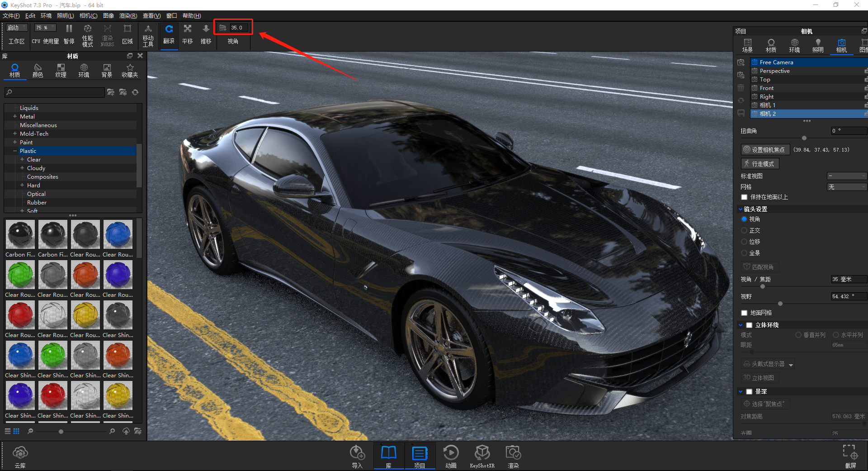The height and width of the screenshot is (471, 868).
Task: Collapse the 镜头设置 section
Action: click(x=741, y=209)
